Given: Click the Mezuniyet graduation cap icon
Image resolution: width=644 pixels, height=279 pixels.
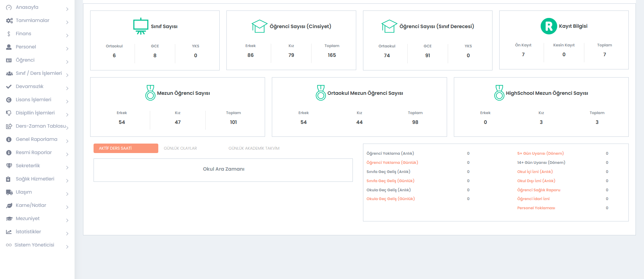Looking at the screenshot, I should click(x=9, y=219).
